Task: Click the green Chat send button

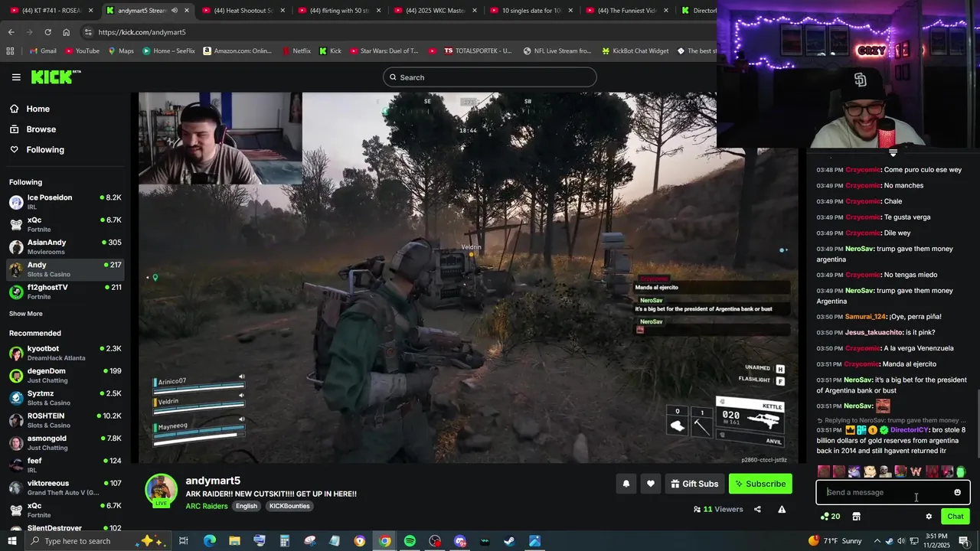Action: (955, 517)
